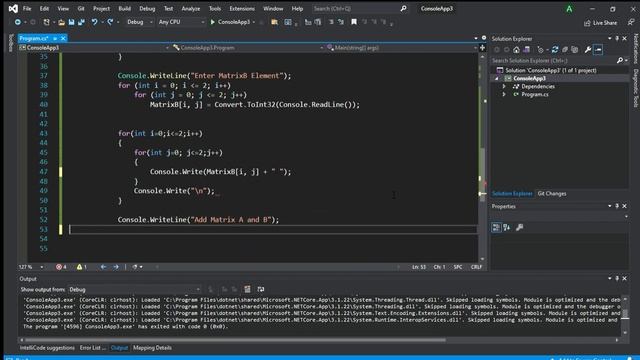The width and height of the screenshot is (640, 360).
Task: Click the account avatar letter A
Action: (569, 9)
